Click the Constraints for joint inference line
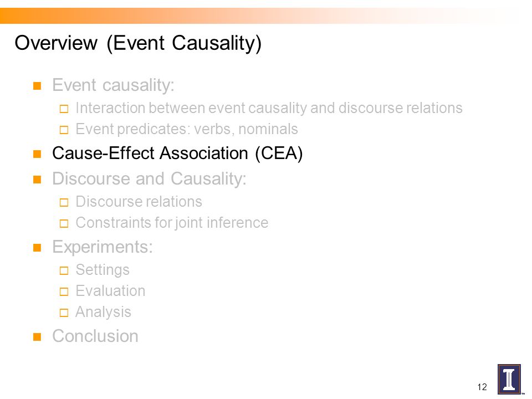The image size is (532, 399). (x=172, y=223)
